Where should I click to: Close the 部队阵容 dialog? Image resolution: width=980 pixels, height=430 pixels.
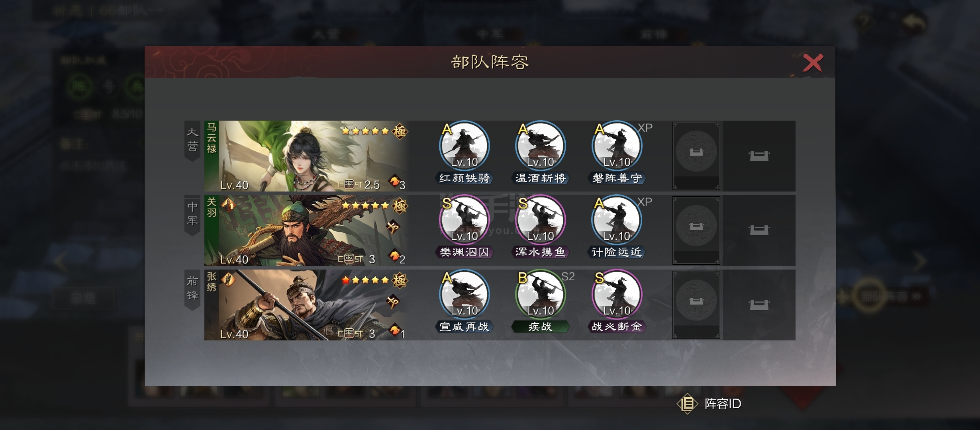click(813, 63)
